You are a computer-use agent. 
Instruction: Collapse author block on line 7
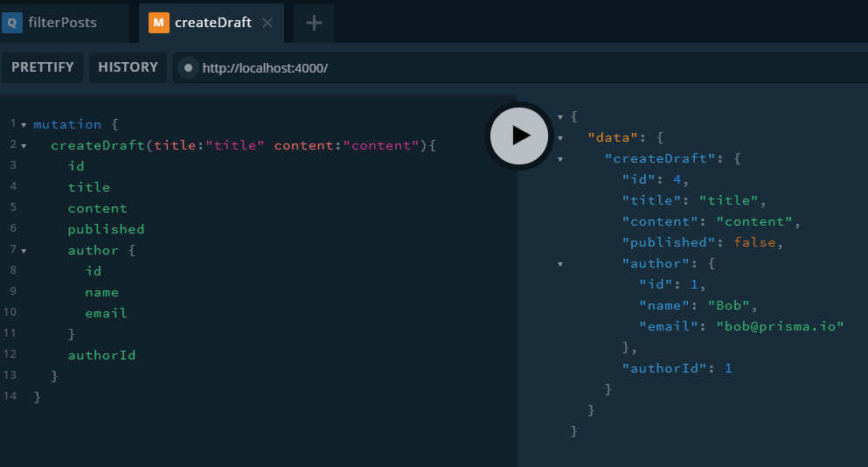tap(24, 251)
